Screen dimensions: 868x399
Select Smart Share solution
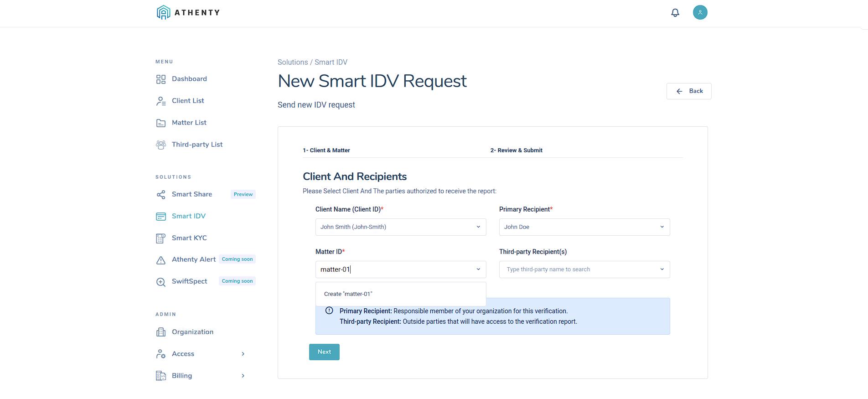[191, 194]
